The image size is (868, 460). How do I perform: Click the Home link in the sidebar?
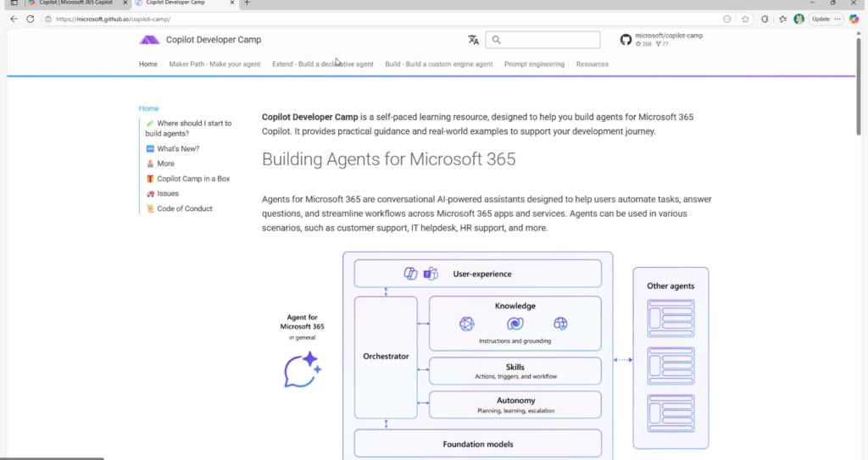[x=149, y=108]
